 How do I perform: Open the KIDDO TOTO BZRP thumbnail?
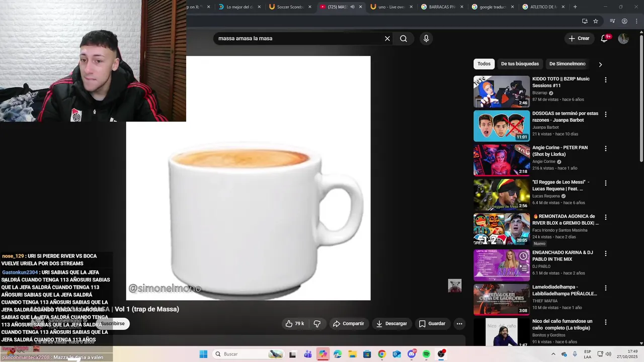[x=502, y=92]
